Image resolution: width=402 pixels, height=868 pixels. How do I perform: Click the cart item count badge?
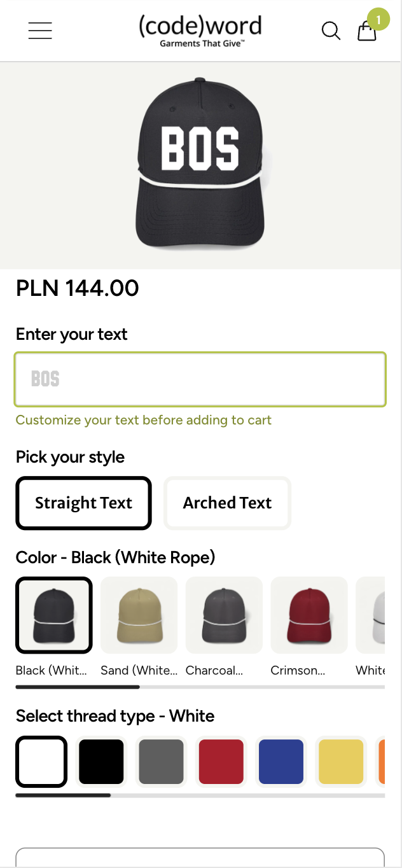[x=377, y=19]
